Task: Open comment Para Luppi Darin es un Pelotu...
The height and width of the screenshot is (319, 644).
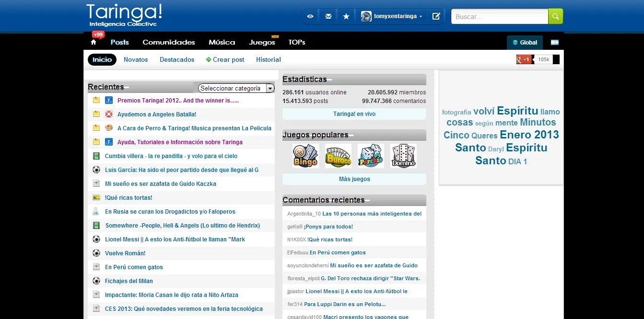Action: [345, 304]
